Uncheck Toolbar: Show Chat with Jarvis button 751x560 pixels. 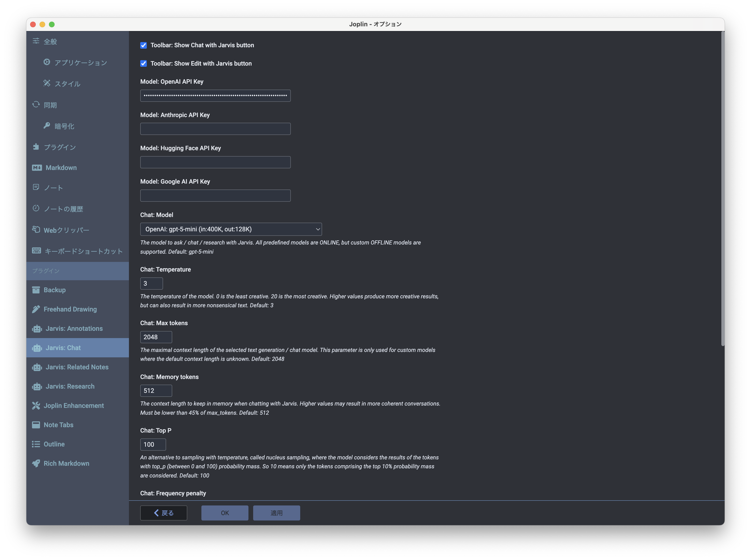click(x=144, y=45)
